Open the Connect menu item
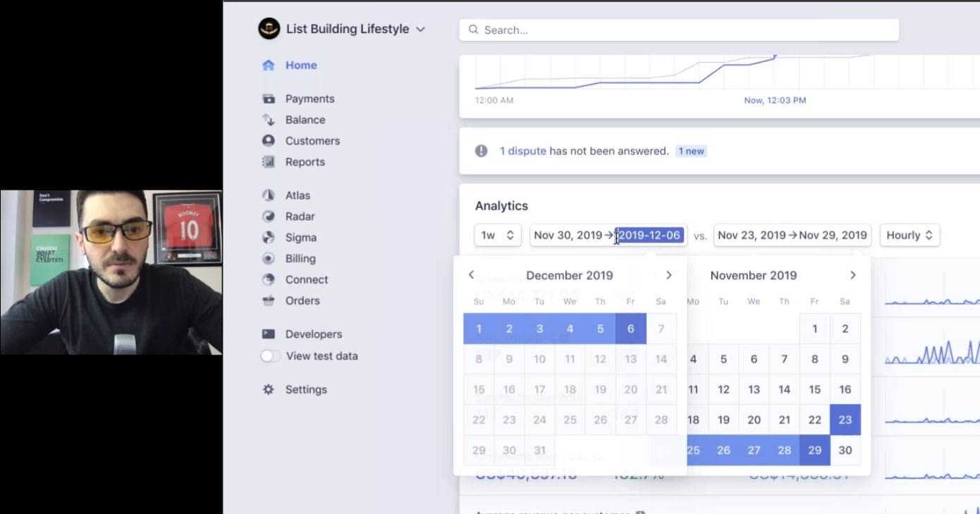The height and width of the screenshot is (514, 980). click(x=306, y=280)
